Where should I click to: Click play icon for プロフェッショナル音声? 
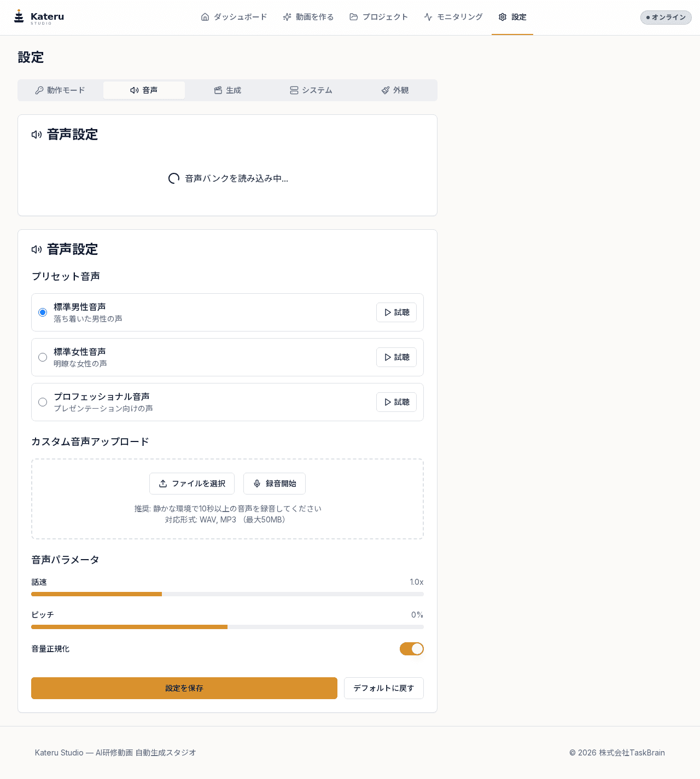point(388,402)
